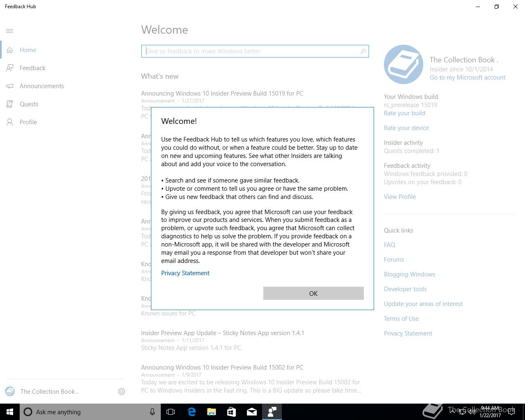Screen dimensions: 525x420
Task: Open the Developer tools quick link
Action: coord(405,289)
